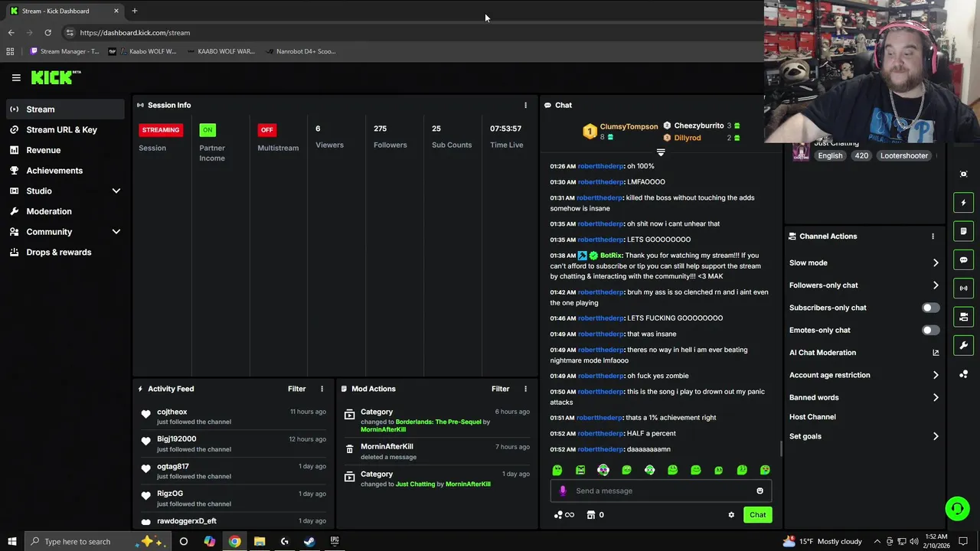Click the purple microphone icon in chat input
The height and width of the screenshot is (551, 980).
point(563,491)
